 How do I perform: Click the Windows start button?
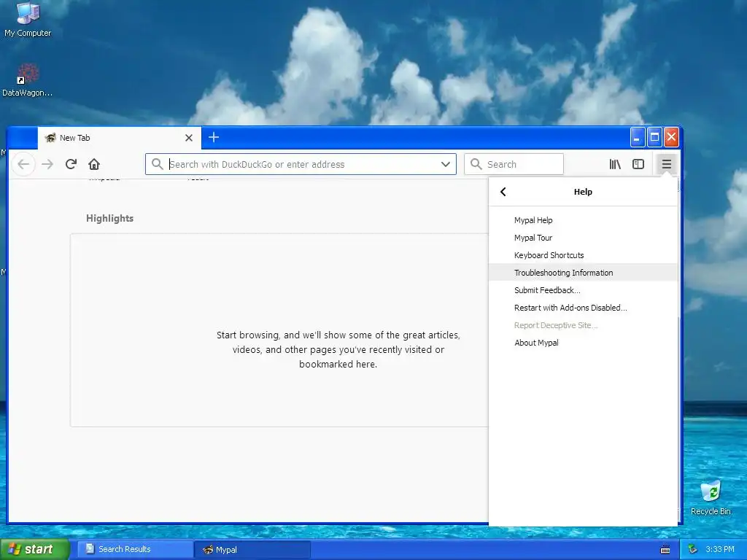click(x=34, y=549)
